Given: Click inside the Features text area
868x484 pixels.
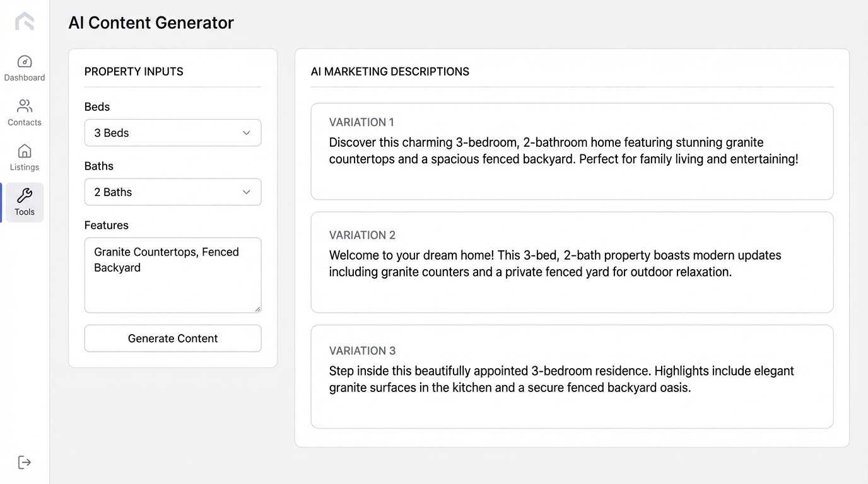Looking at the screenshot, I should pos(173,275).
